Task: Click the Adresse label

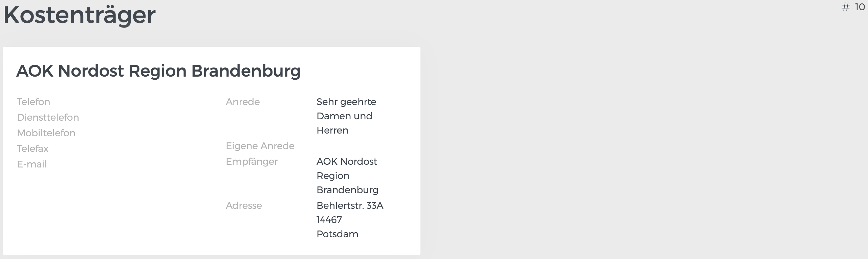Action: pyautogui.click(x=244, y=205)
